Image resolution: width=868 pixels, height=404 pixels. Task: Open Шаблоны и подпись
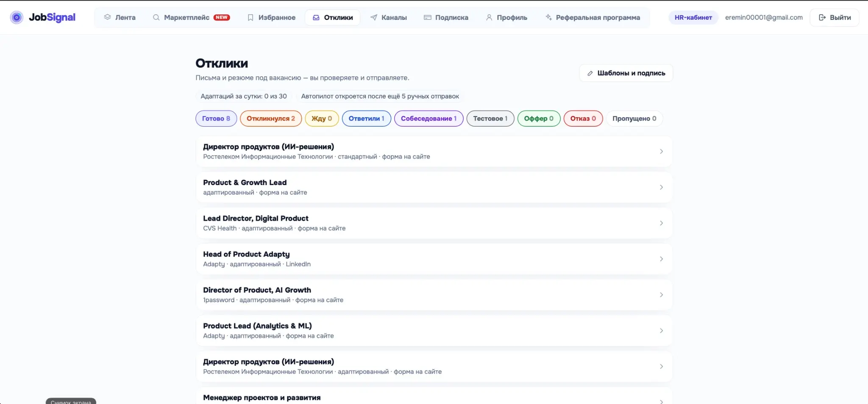(626, 73)
